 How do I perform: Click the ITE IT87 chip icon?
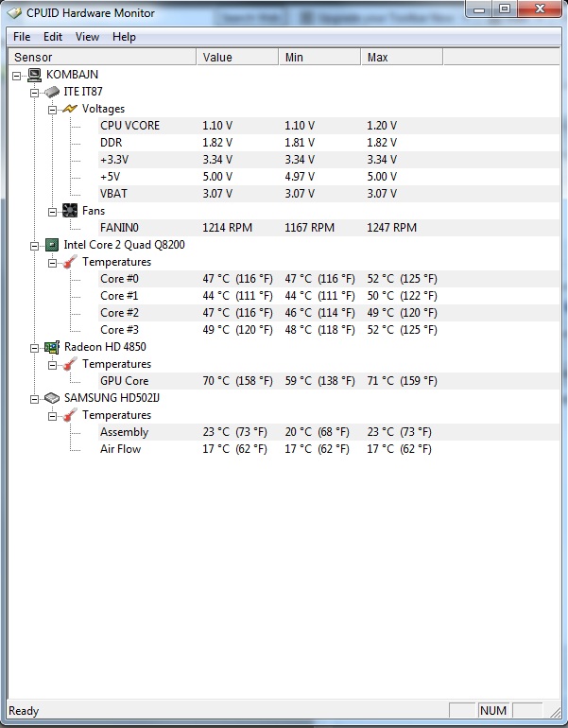tap(52, 92)
